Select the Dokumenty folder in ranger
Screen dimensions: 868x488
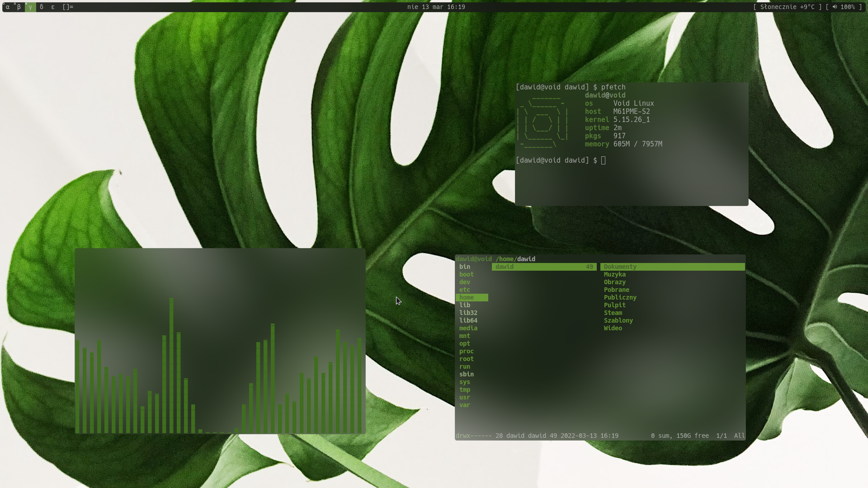[x=620, y=267]
